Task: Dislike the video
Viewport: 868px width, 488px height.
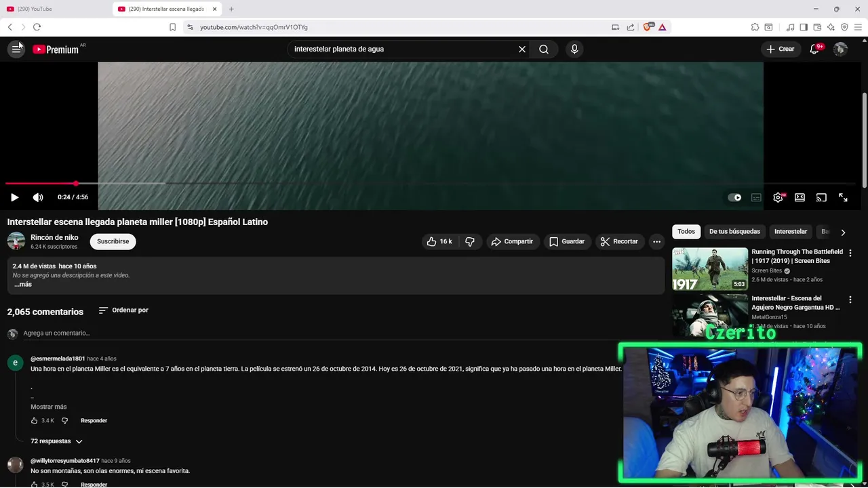Action: (470, 241)
